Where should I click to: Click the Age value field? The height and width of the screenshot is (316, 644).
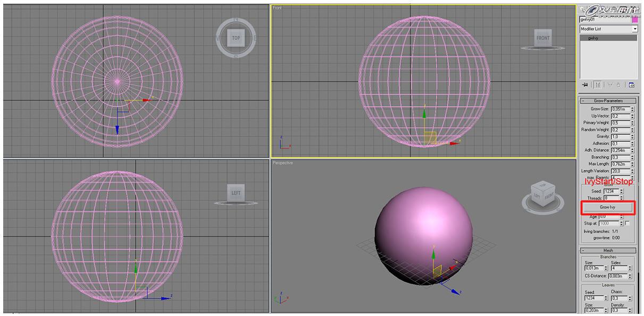click(609, 217)
